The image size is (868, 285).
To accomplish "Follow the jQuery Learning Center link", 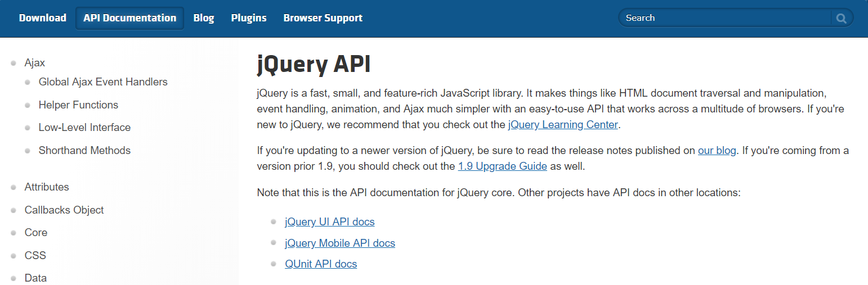I will (x=563, y=125).
